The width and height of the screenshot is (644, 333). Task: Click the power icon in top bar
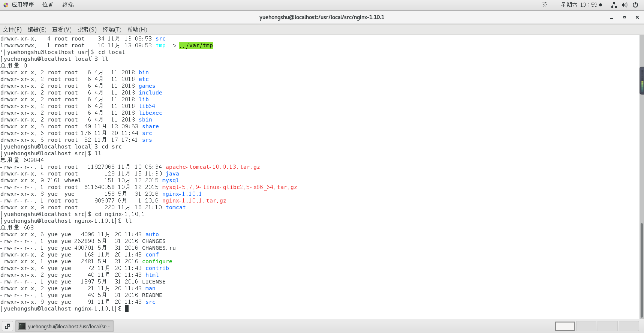635,5
